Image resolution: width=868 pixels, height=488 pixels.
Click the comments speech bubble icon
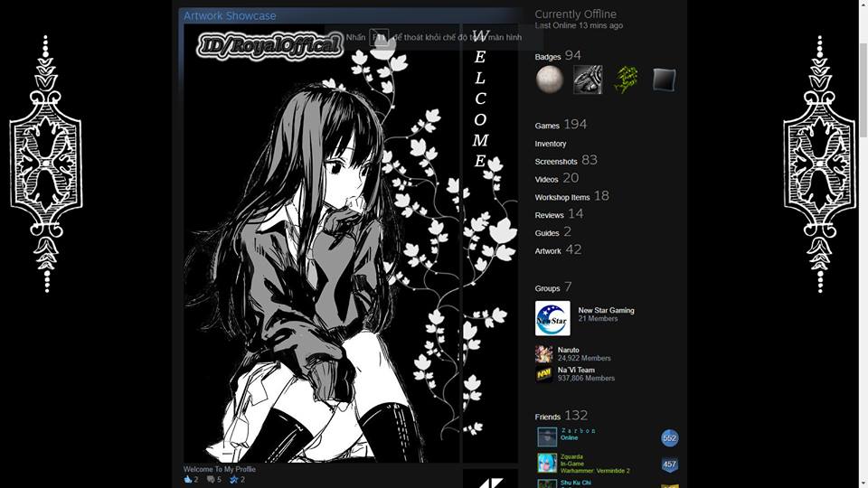point(211,479)
